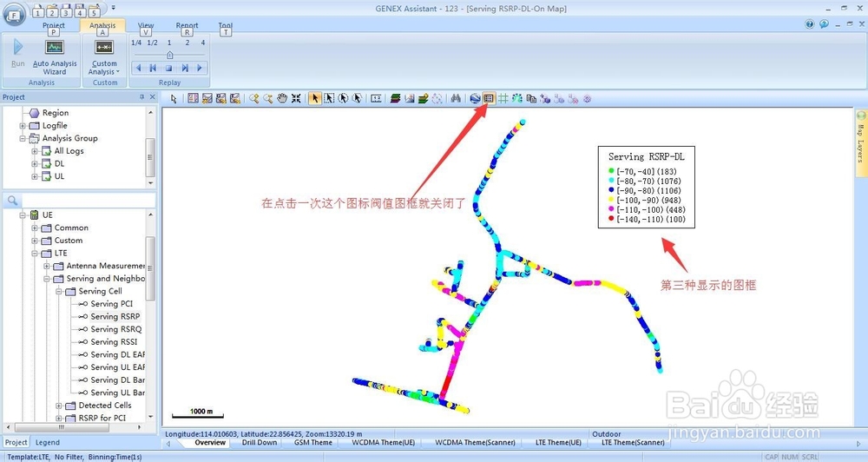
Task: Play replay forward
Action: [x=200, y=68]
